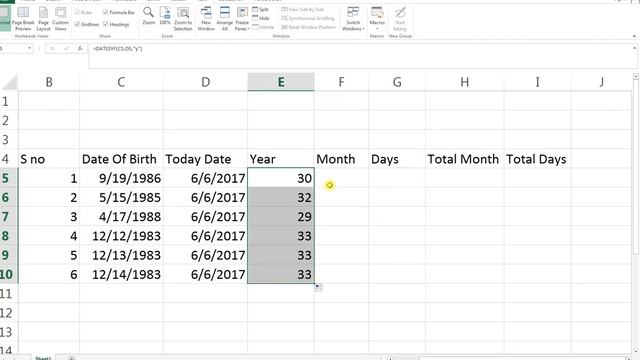Open Switch Windows dropdown
The height and width of the screenshot is (360, 640).
(x=353, y=19)
